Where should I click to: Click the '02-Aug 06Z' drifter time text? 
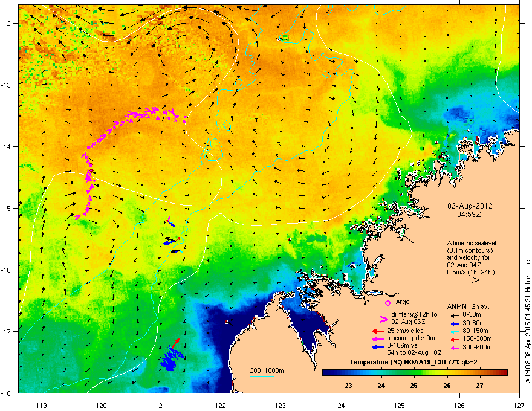point(409,322)
